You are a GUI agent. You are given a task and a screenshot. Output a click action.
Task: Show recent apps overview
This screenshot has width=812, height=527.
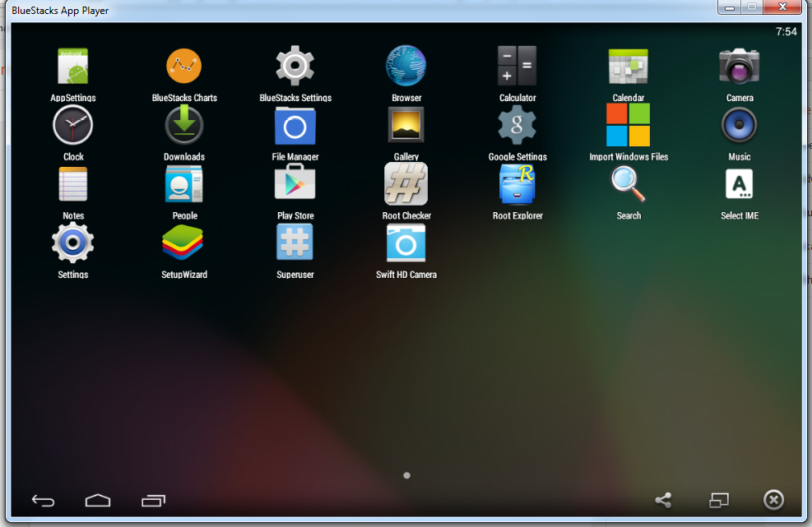(x=153, y=500)
